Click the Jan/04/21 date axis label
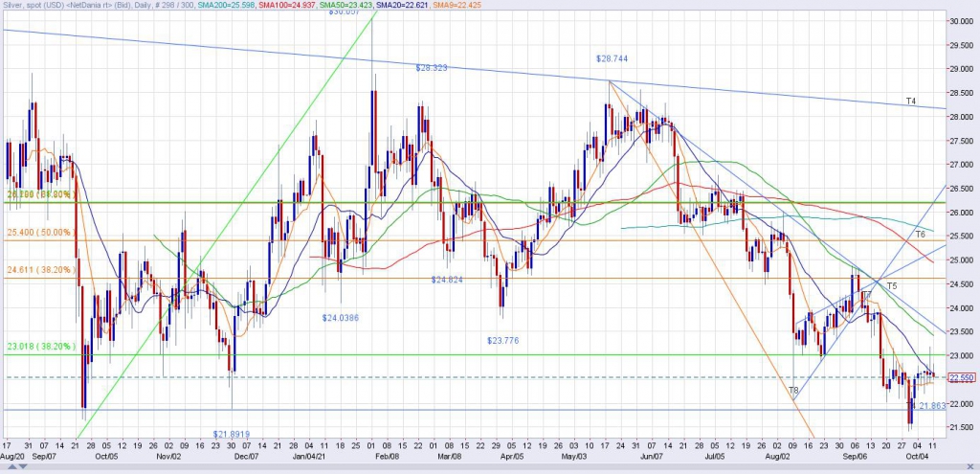The height and width of the screenshot is (474, 980). pos(310,457)
